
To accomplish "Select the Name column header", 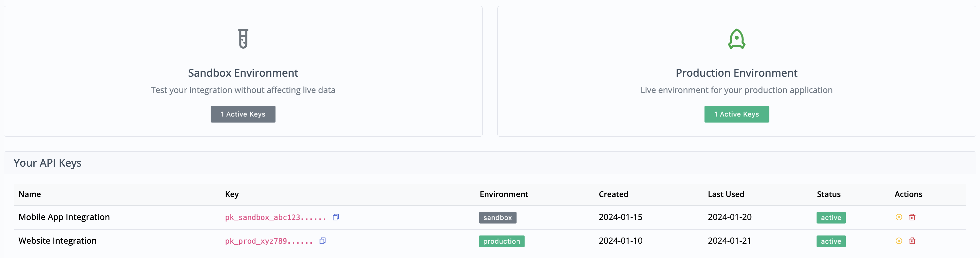I will pyautogui.click(x=30, y=194).
